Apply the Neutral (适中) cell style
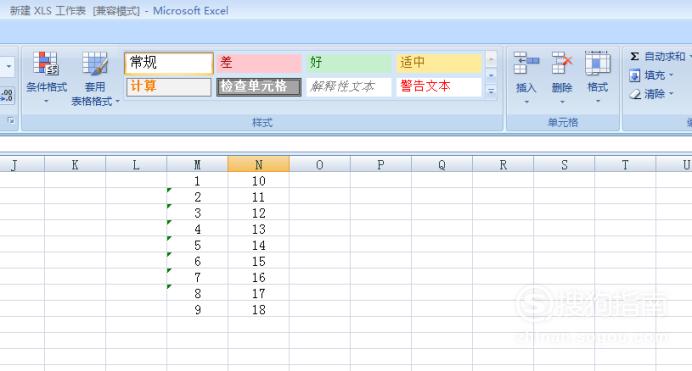The width and height of the screenshot is (692, 371). pos(439,63)
